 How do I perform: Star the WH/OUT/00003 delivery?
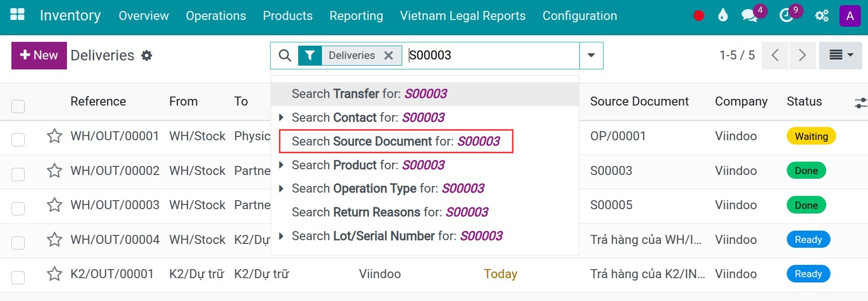[x=55, y=205]
